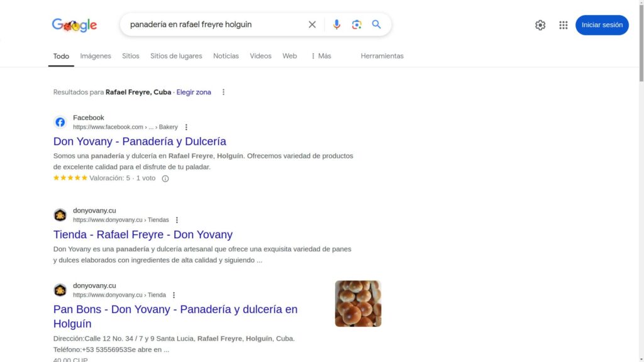Click the Facebook site name text
The image size is (644, 362).
pos(88,118)
